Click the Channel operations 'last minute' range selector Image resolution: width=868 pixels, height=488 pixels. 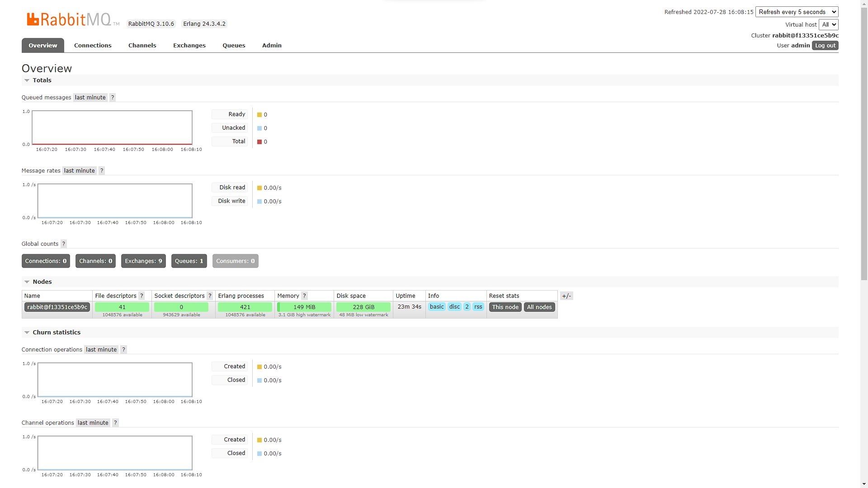(x=93, y=423)
